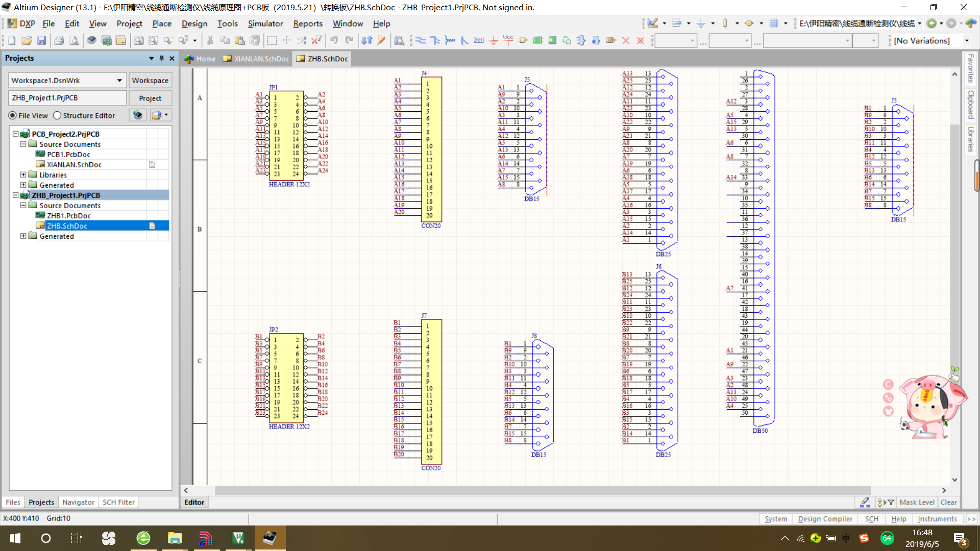Open Projects panel options dropdown arrow
This screenshot has height=551, width=980.
(x=151, y=58)
